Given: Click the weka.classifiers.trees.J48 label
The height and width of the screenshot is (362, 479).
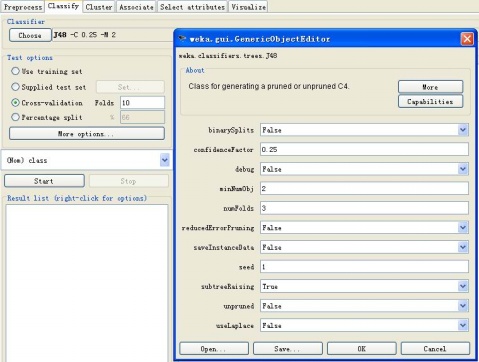Looking at the screenshot, I should 228,56.
